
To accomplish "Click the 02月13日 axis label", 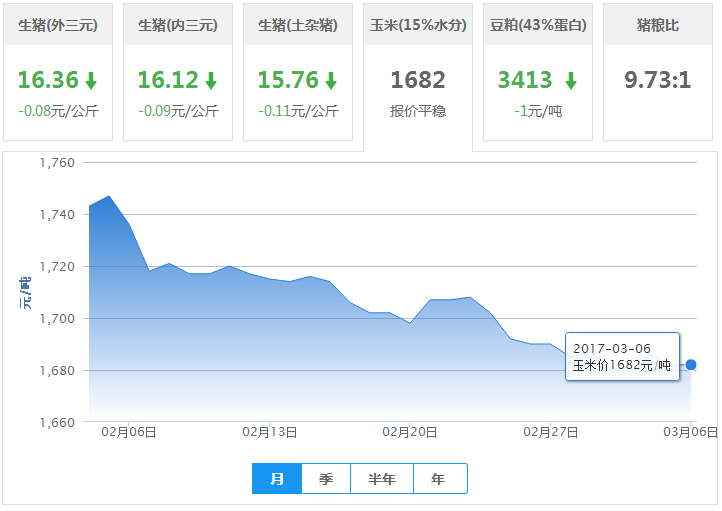I will (x=270, y=432).
